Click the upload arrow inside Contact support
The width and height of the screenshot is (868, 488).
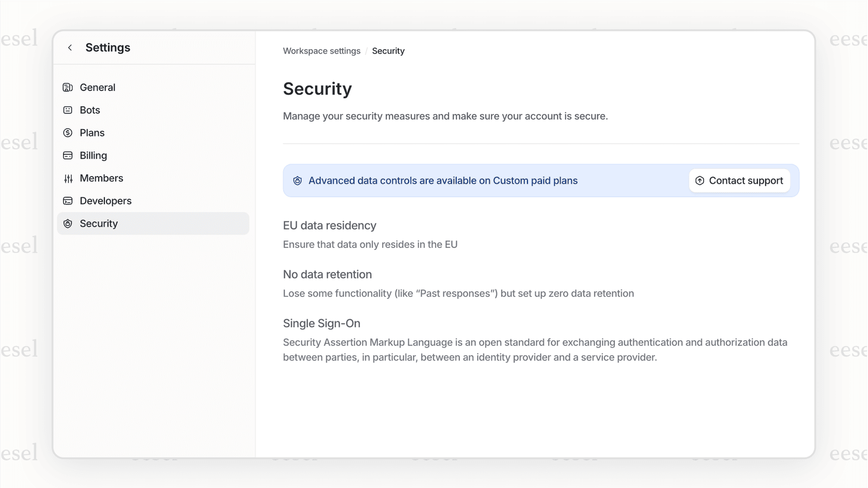tap(700, 181)
